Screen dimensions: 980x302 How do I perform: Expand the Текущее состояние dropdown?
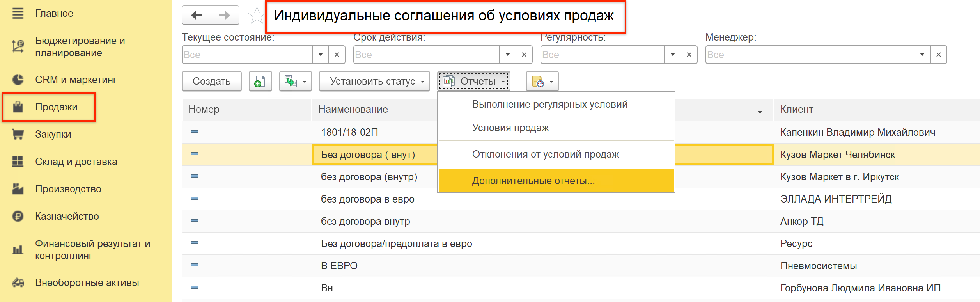point(321,55)
